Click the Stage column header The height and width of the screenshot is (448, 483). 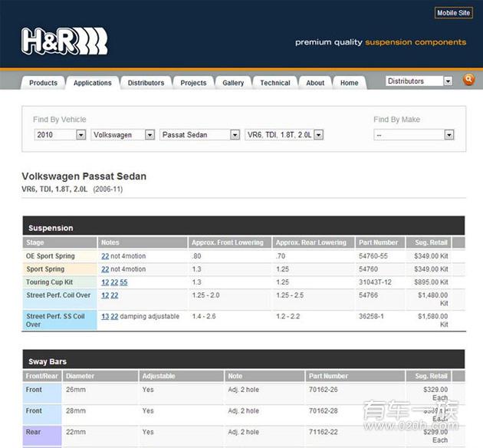[60, 242]
